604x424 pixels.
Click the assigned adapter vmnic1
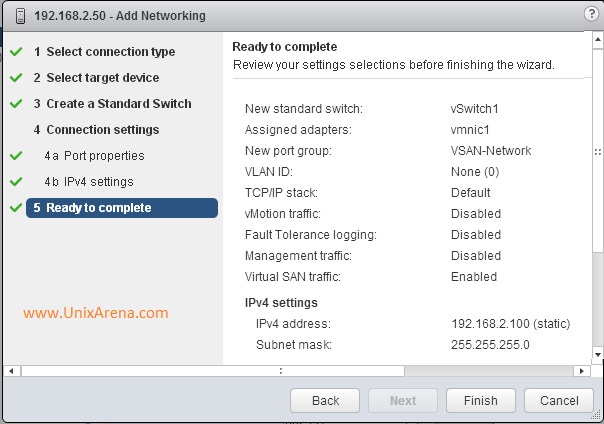coord(470,130)
